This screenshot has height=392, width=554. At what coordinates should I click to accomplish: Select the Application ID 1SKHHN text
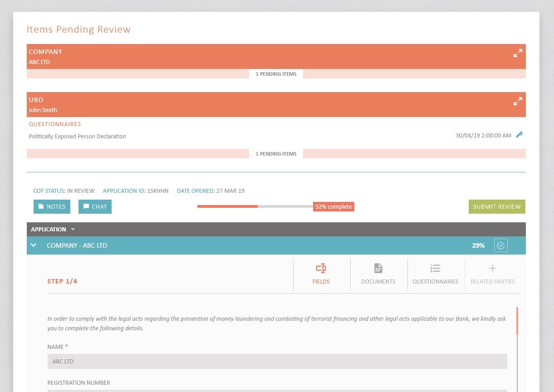point(136,191)
